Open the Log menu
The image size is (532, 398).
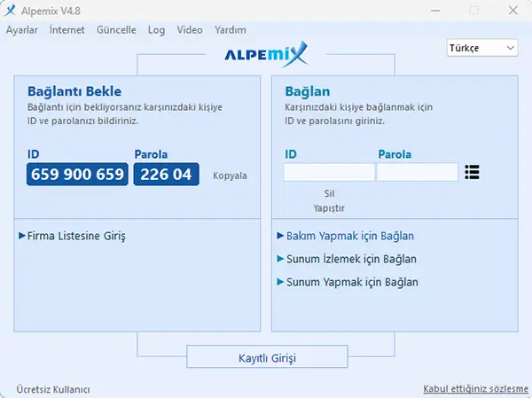(156, 30)
